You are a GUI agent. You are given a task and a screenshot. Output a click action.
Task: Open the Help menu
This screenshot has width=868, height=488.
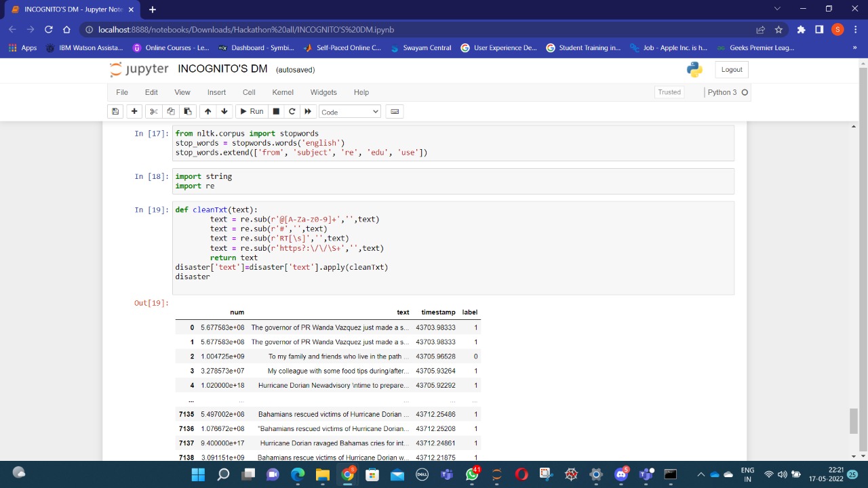click(x=361, y=92)
